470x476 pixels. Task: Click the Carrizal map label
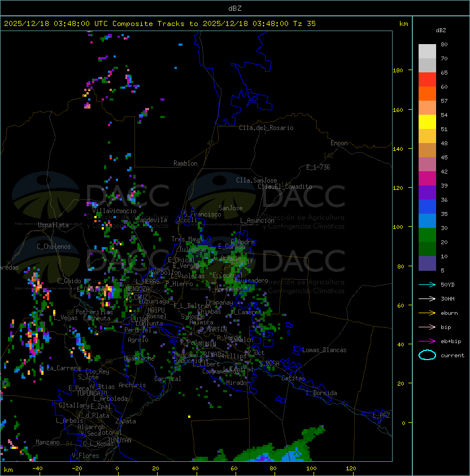pyautogui.click(x=168, y=379)
